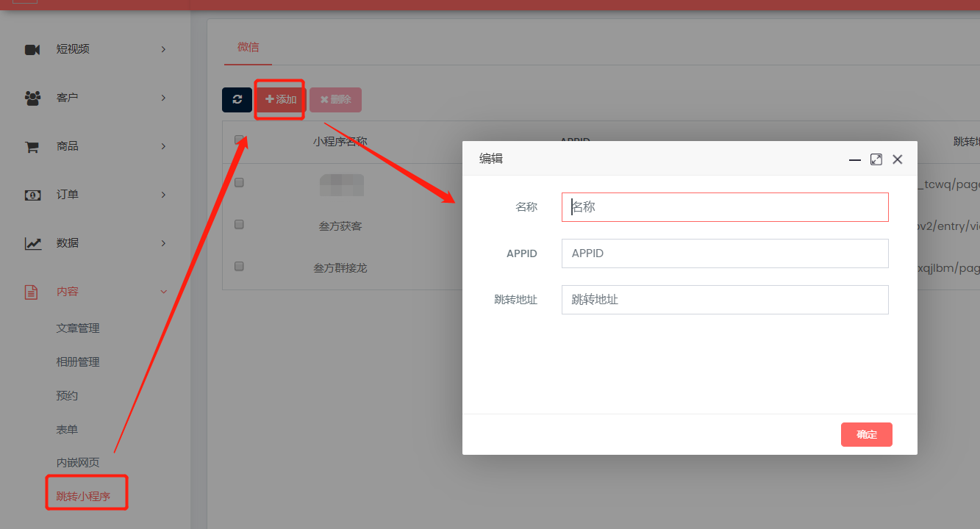Click the 叁方获客 cell in the table
The width and height of the screenshot is (980, 529).
[340, 227]
